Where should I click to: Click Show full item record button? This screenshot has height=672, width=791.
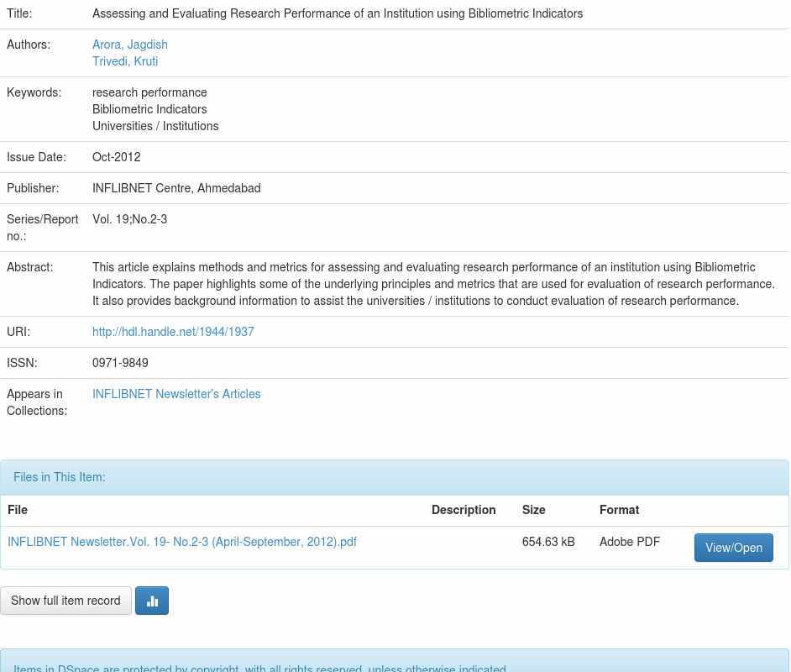(x=65, y=601)
